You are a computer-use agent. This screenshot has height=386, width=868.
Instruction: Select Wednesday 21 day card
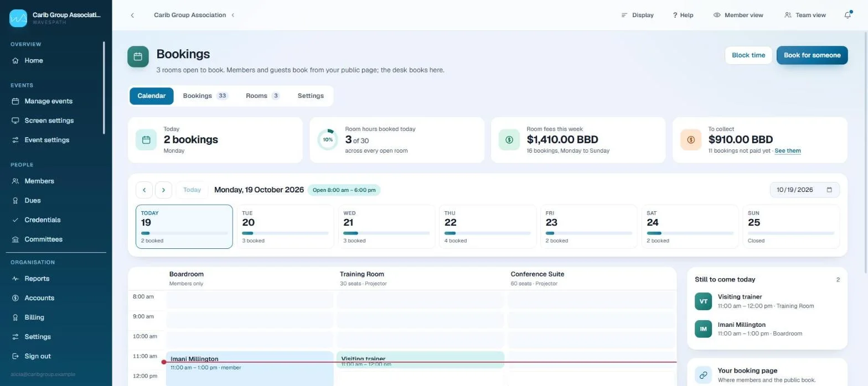386,227
